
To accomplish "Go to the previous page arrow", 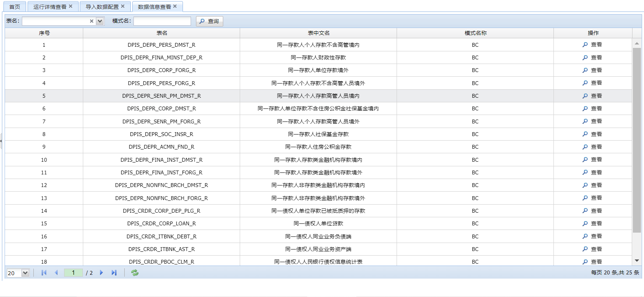I will pos(56,273).
